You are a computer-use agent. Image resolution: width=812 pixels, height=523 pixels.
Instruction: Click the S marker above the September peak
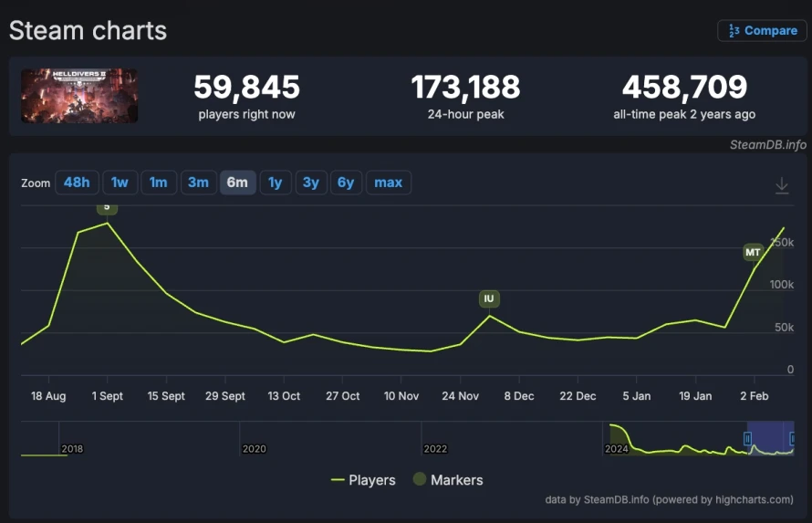(107, 208)
